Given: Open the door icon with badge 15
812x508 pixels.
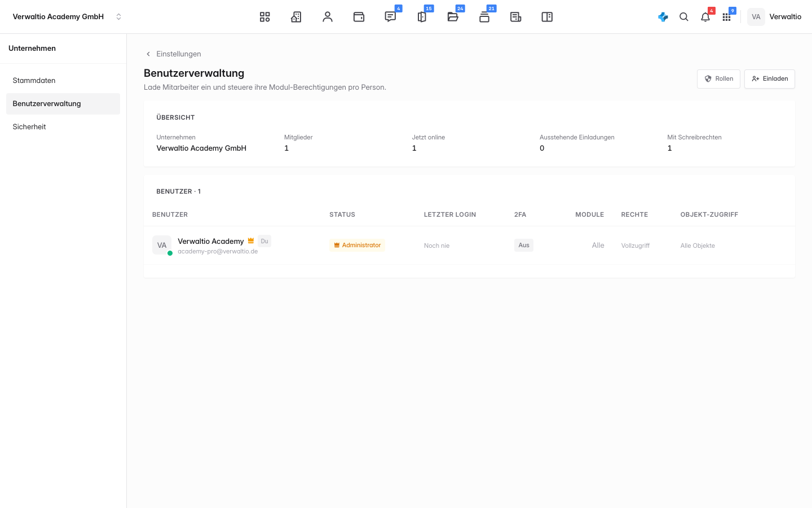Looking at the screenshot, I should pyautogui.click(x=422, y=17).
